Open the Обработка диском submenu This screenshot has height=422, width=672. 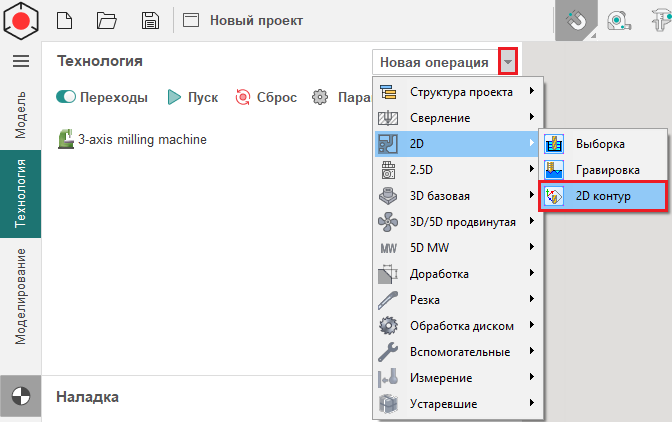458,326
